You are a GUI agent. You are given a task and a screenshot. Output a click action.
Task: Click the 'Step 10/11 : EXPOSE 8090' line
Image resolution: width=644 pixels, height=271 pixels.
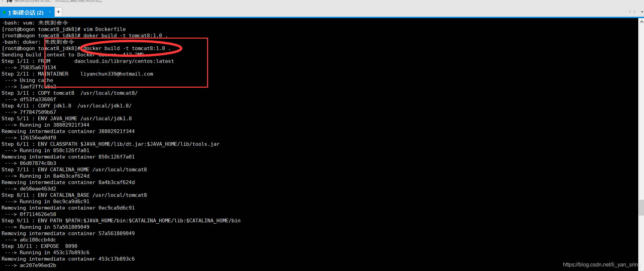point(39,246)
